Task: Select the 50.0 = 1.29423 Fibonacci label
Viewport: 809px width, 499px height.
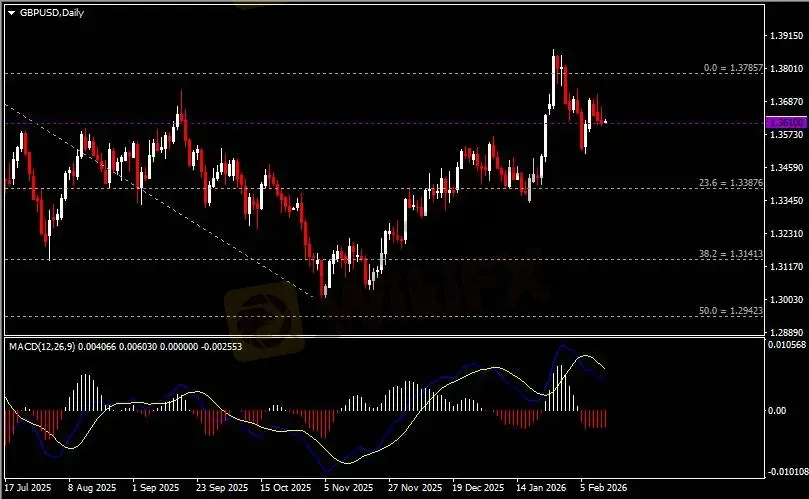Action: 731,311
